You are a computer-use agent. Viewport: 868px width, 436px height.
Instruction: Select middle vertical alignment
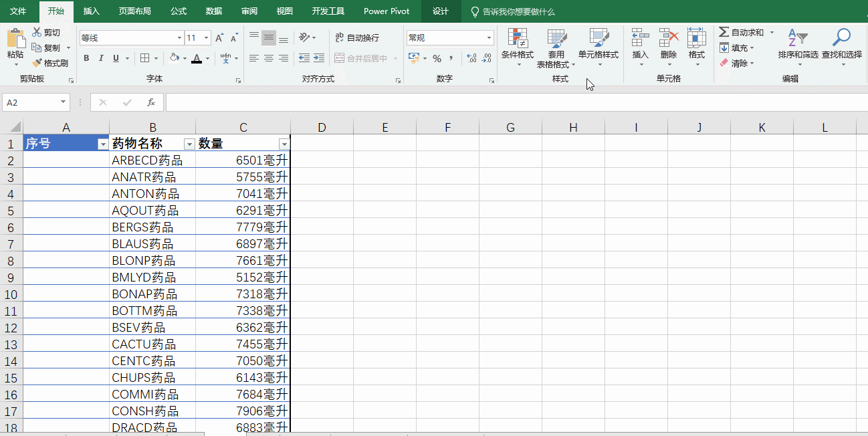coord(269,37)
